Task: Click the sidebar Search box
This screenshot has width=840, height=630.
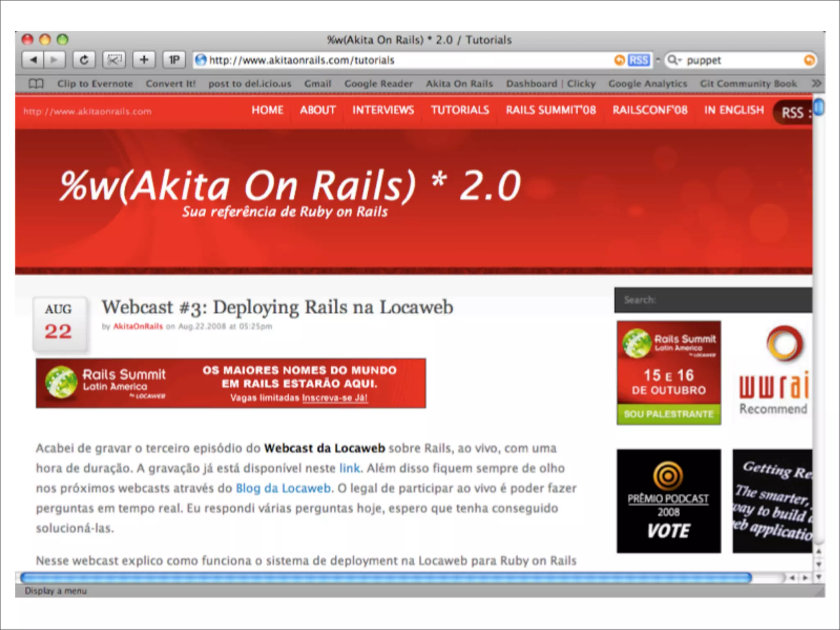Action: coord(713,300)
